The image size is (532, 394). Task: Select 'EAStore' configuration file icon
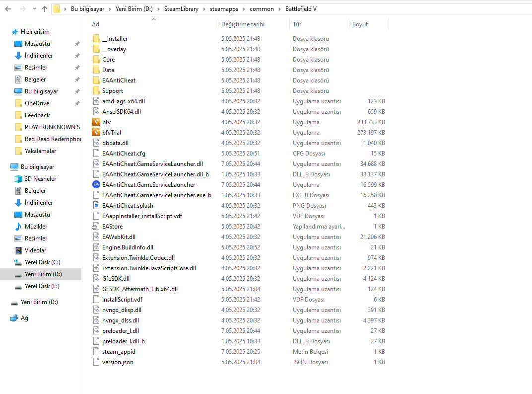[x=96, y=227]
